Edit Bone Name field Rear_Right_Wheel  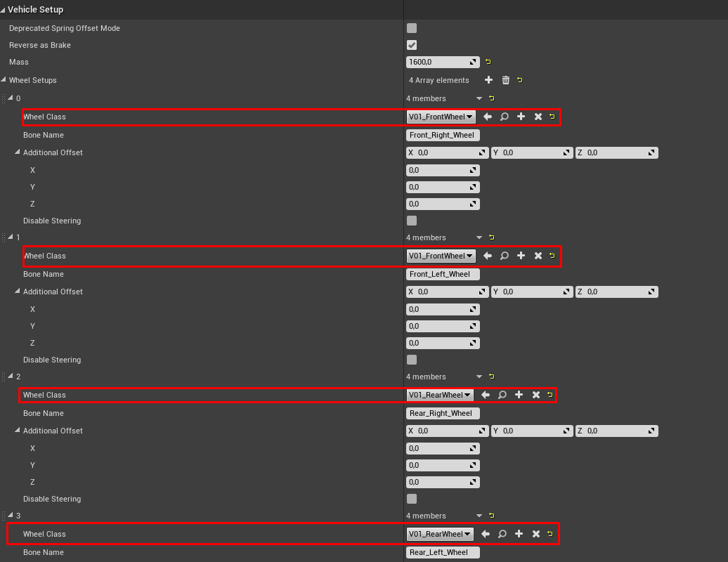(x=443, y=413)
